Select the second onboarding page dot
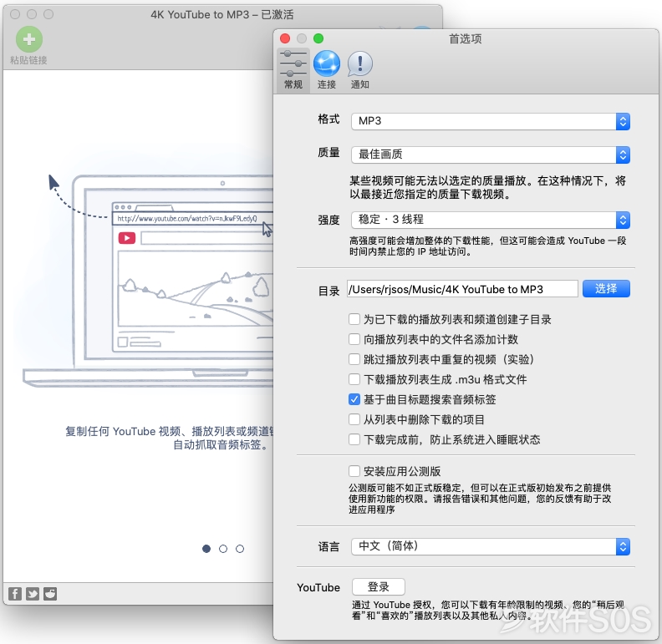Screen dimensions: 662x644 coord(223,549)
